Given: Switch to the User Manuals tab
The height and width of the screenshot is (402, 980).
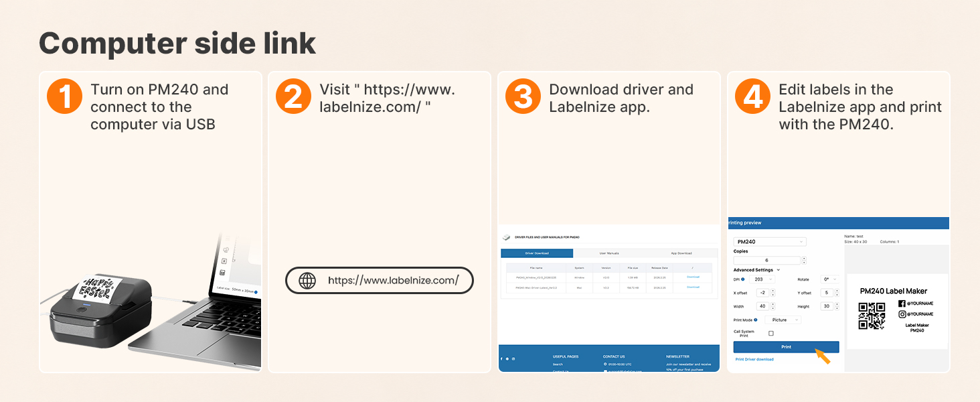Looking at the screenshot, I should click(609, 253).
